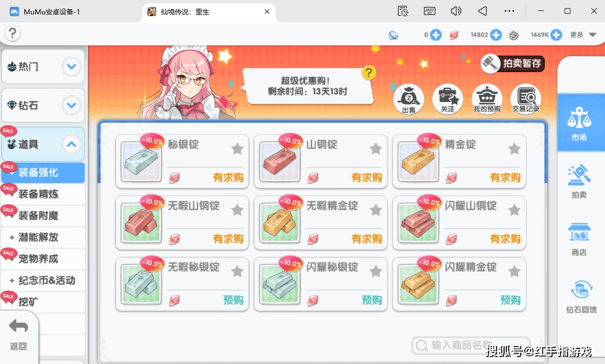Collapse the 道具 category chevron
Image resolution: width=605 pixels, height=364 pixels.
[72, 144]
